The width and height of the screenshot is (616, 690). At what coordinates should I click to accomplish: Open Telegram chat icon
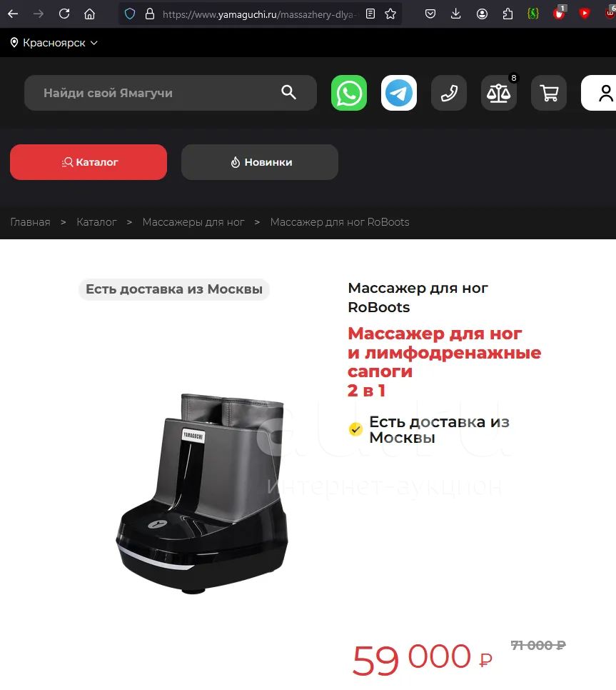pos(399,93)
